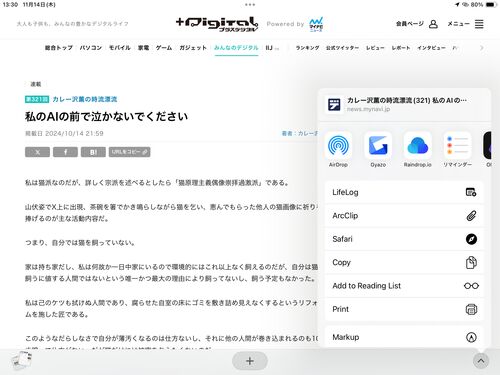The width and height of the screenshot is (500, 375).
Task: Share article on X
Action: tap(37, 152)
